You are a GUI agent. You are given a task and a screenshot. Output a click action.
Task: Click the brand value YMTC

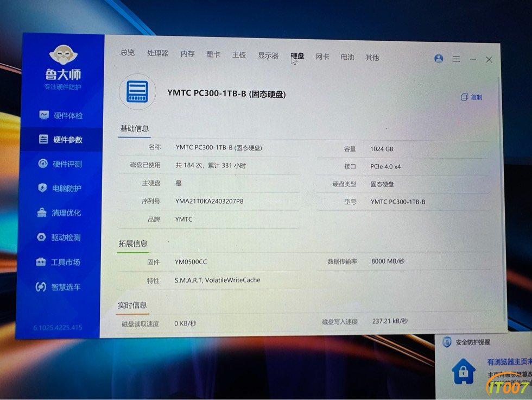point(183,220)
